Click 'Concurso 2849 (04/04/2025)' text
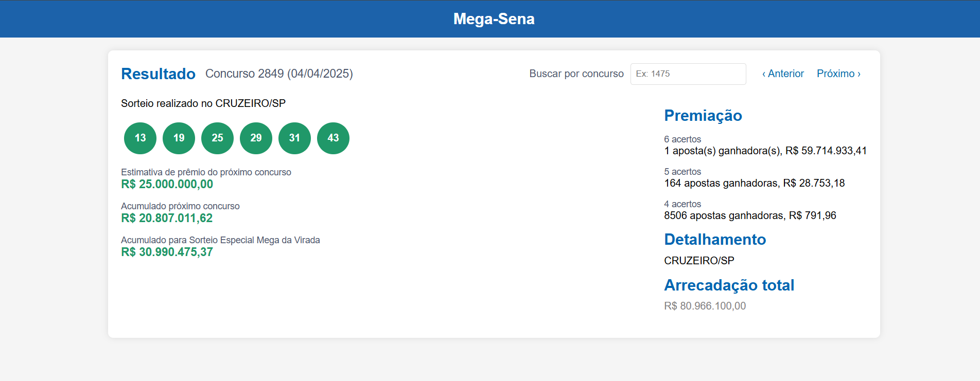980x381 pixels. [279, 74]
